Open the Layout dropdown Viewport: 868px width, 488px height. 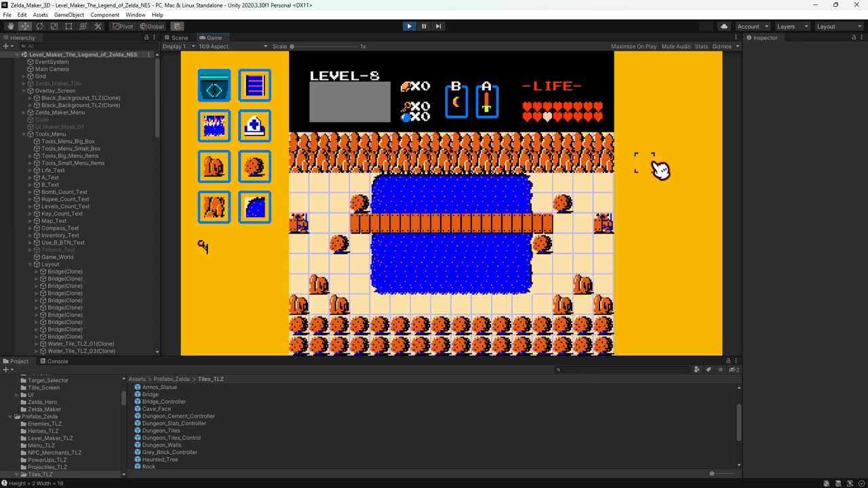click(839, 26)
